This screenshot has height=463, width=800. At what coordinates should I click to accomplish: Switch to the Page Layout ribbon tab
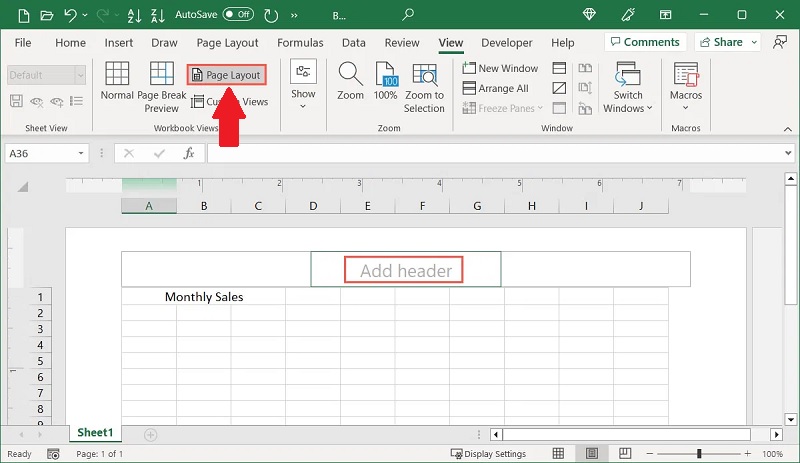tap(227, 43)
